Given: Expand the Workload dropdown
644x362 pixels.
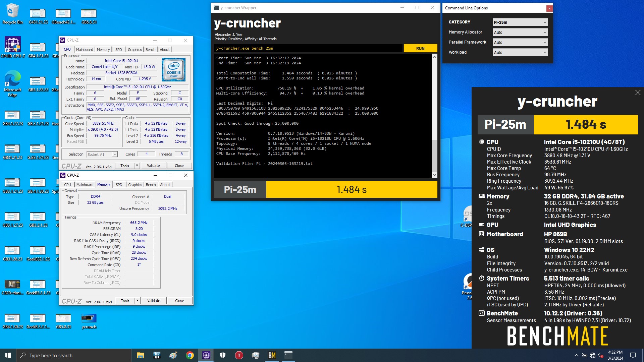Looking at the screenshot, I should pyautogui.click(x=520, y=52).
